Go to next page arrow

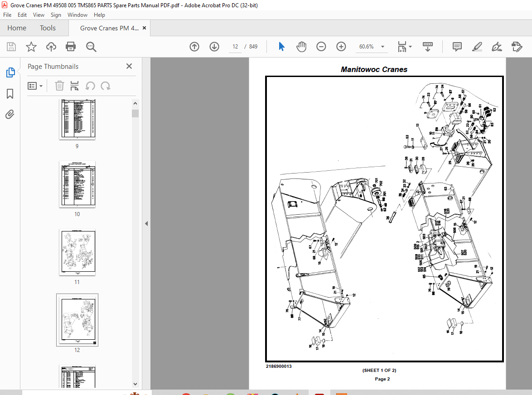pos(214,47)
